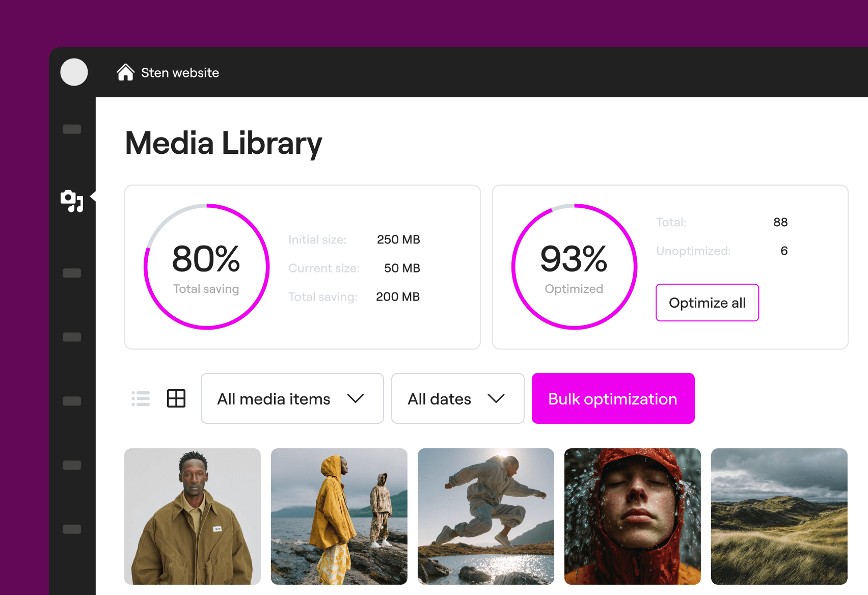Click the 93% optimized progress ring
868x595 pixels.
(x=574, y=266)
